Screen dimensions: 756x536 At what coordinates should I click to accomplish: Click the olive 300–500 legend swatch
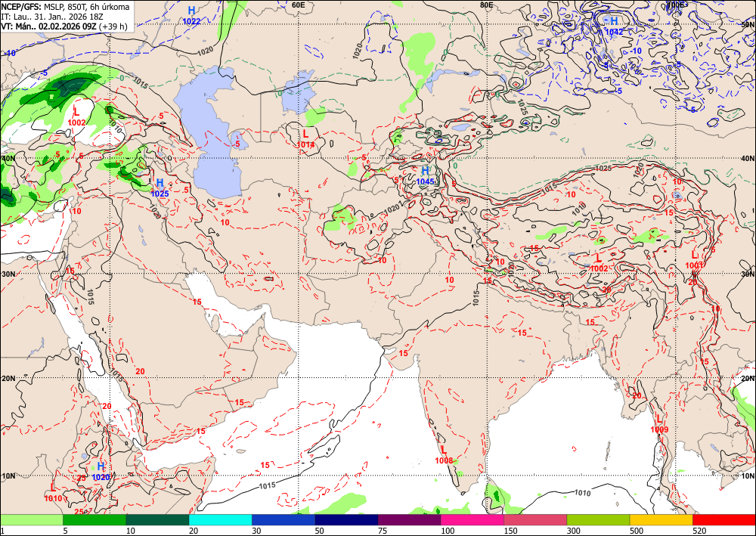tap(598, 520)
